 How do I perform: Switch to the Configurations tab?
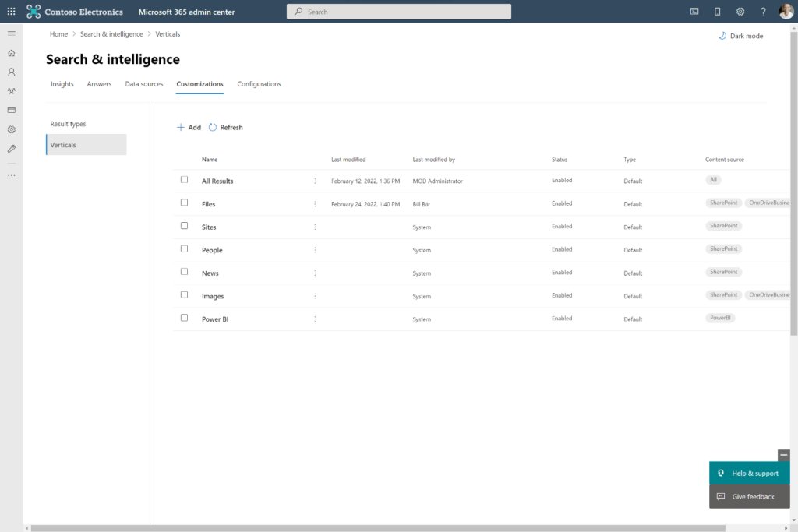(259, 84)
